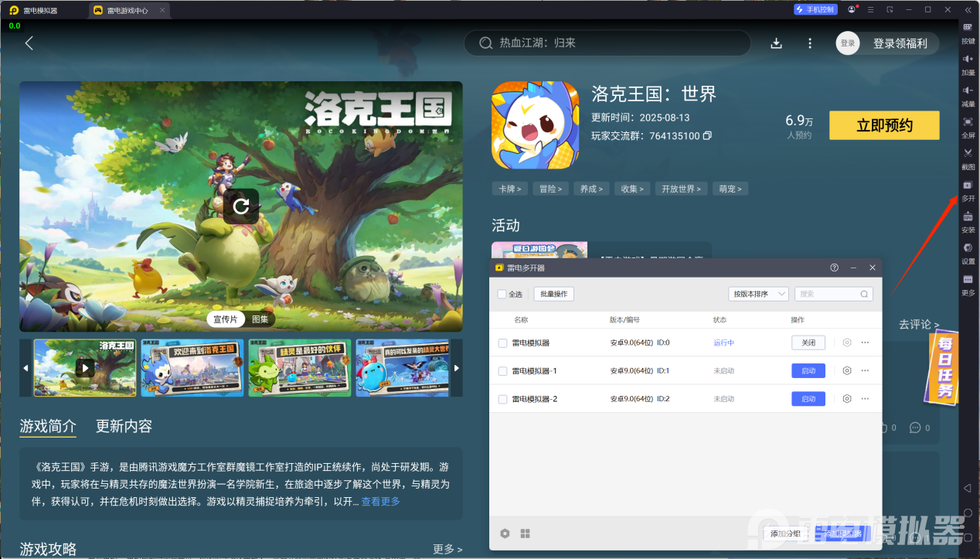Viewport: 980px width, 559px height.
Task: Click 启动 for 雷电模拟器-2
Action: click(x=808, y=399)
